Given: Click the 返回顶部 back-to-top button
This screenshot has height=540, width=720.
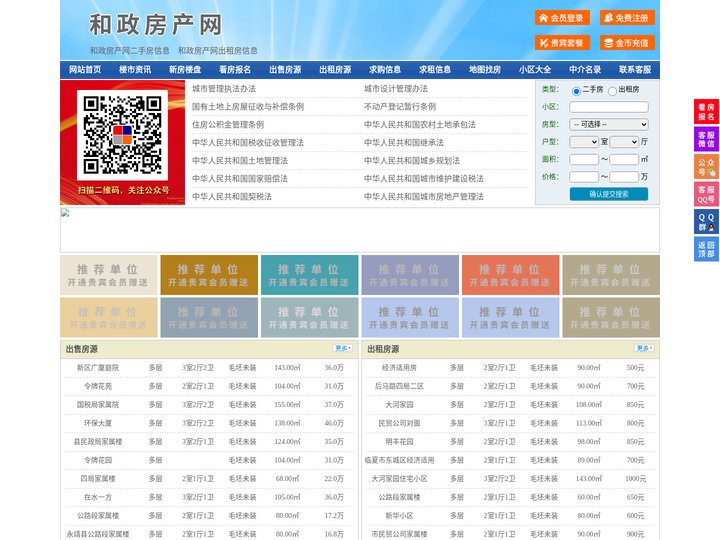Looking at the screenshot, I should pos(706,249).
